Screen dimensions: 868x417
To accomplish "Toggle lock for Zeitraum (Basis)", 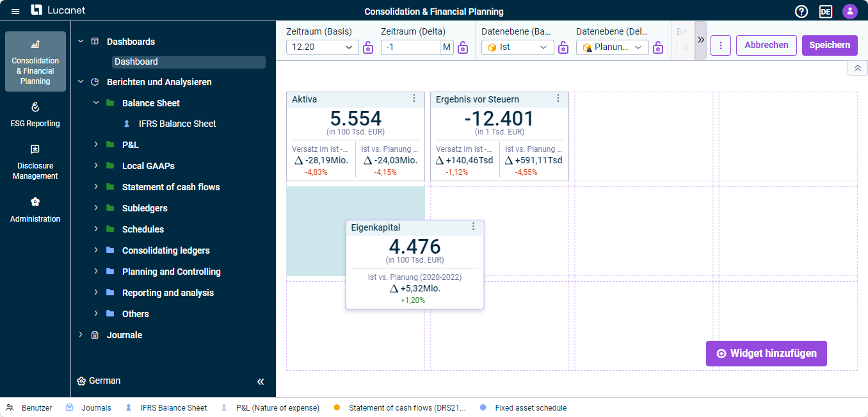I will [x=368, y=47].
